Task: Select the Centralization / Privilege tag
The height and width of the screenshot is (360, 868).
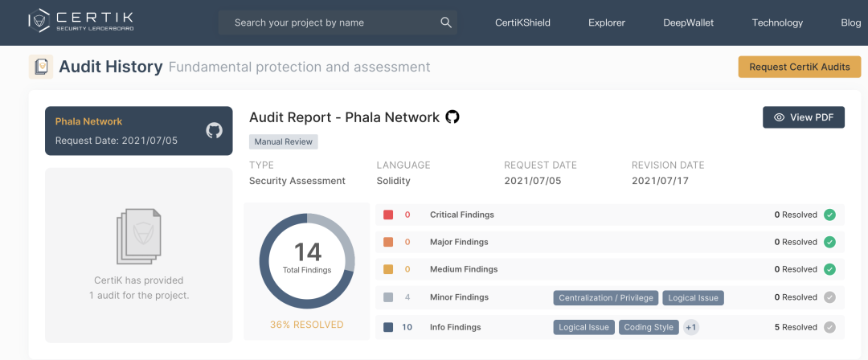Action: tap(606, 297)
